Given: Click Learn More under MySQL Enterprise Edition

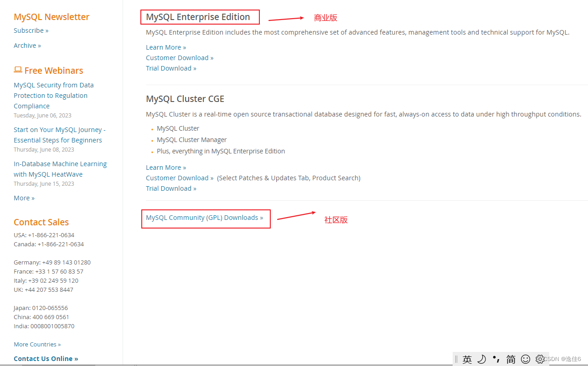Looking at the screenshot, I should pos(166,47).
